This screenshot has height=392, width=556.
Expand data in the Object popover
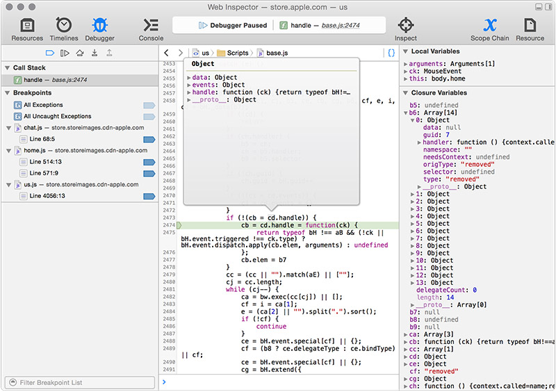point(189,77)
